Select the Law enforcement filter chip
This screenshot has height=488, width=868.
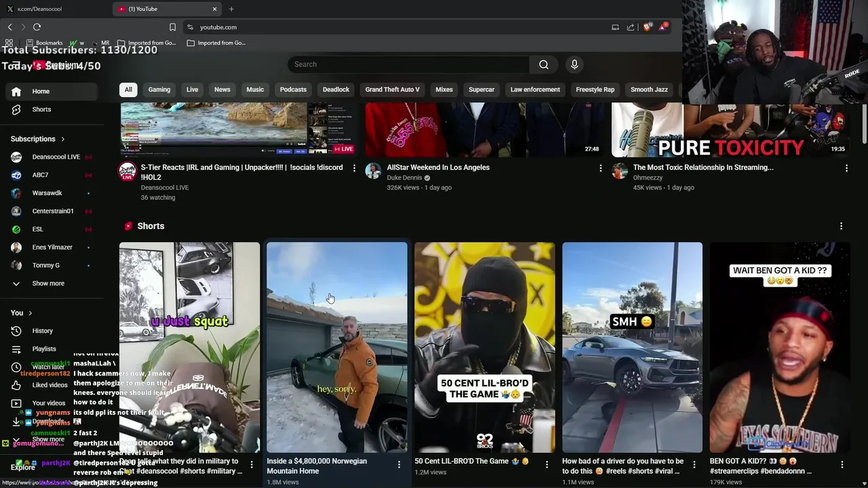[535, 89]
